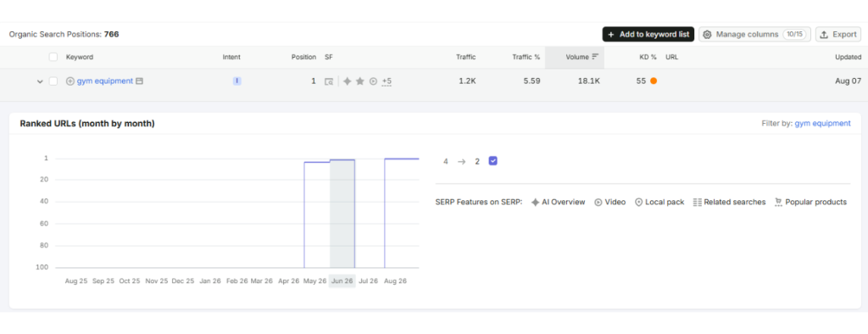Viewport: 868px width, 334px height.
Task: Click the gym equipment filter link in chart panel
Action: coord(822,124)
